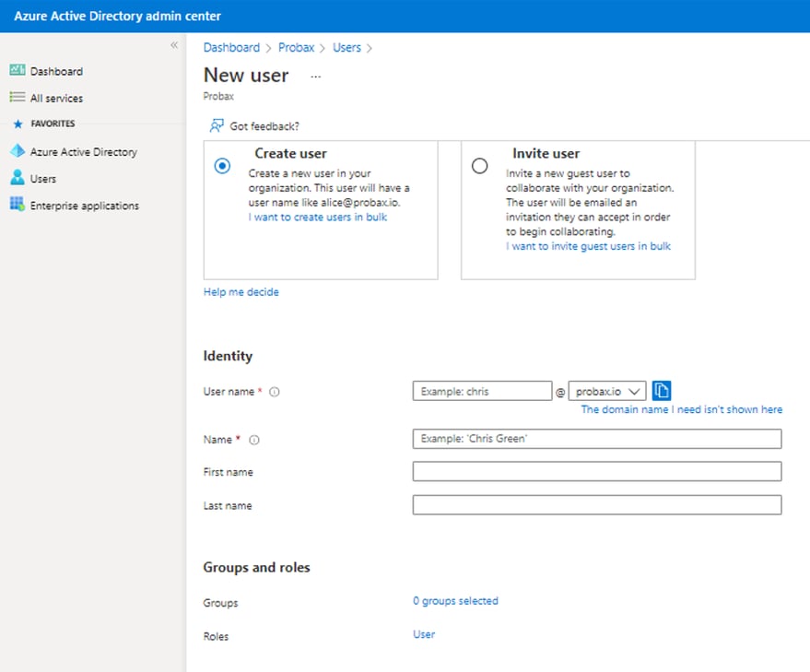Viewport: 810px width, 672px height.
Task: Select the Invite user radio button
Action: click(480, 166)
